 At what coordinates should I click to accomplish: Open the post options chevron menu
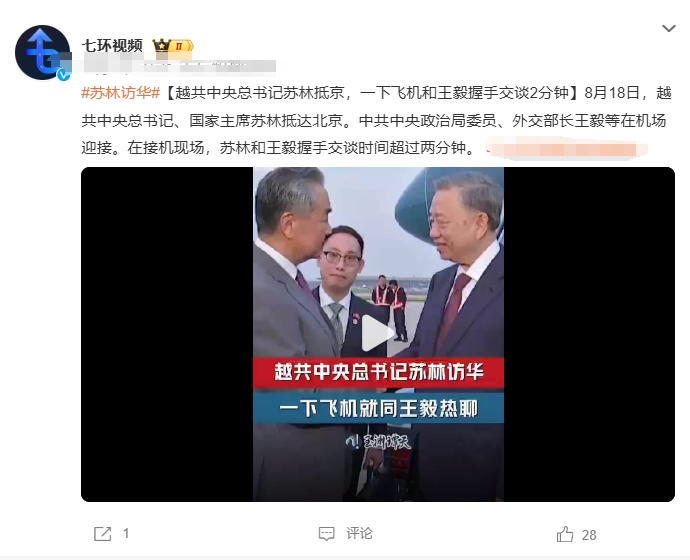[x=668, y=29]
